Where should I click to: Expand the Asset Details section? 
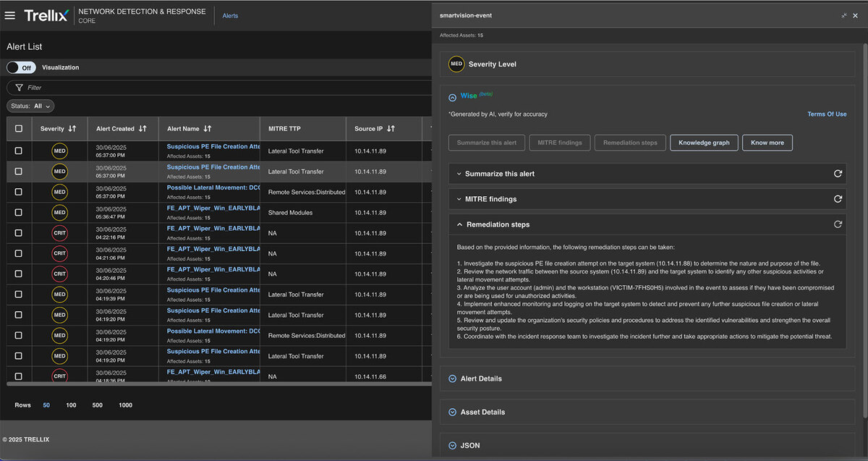tap(647, 412)
